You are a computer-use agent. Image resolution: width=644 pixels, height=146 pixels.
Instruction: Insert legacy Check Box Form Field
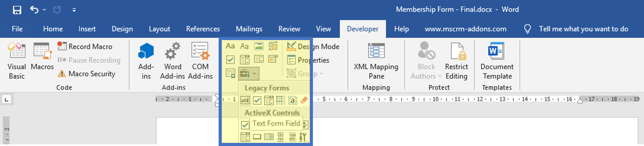(257, 101)
